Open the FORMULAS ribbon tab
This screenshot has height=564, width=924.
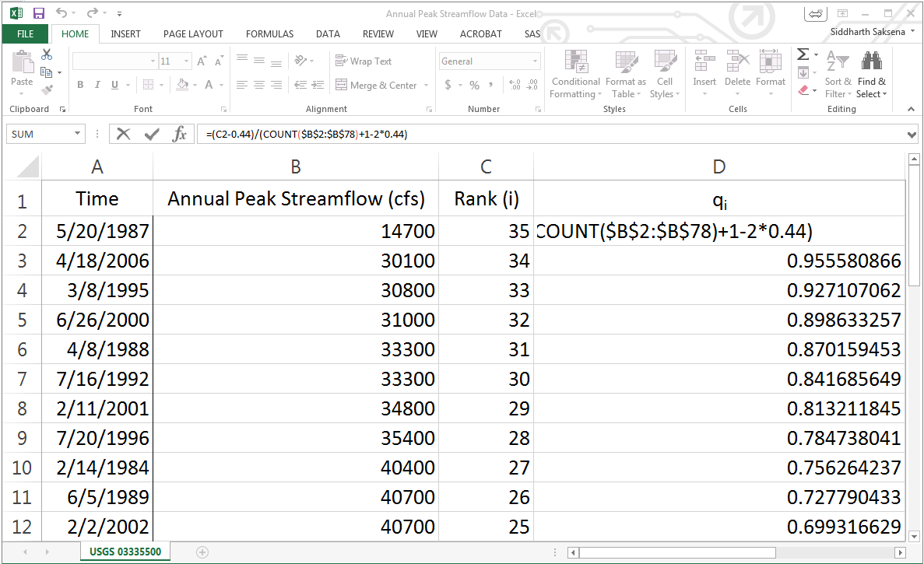[269, 33]
